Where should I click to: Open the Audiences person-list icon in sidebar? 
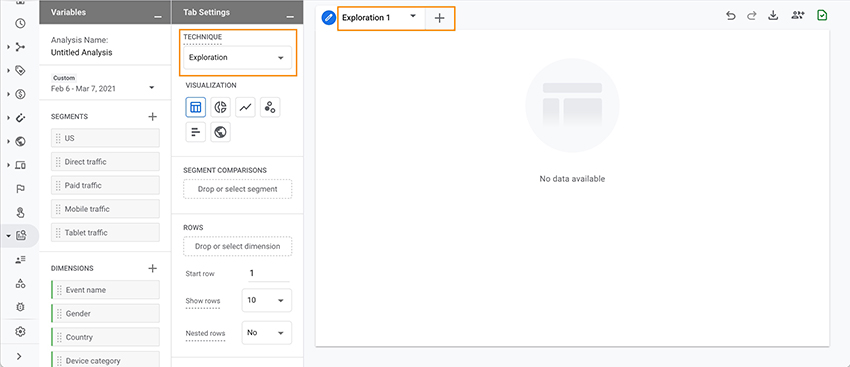click(20, 260)
